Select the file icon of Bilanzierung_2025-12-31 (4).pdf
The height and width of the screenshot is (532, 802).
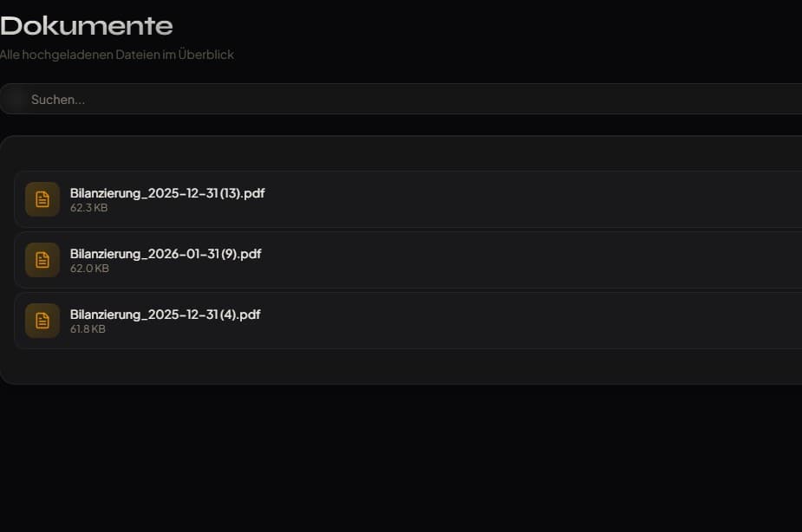click(x=42, y=321)
